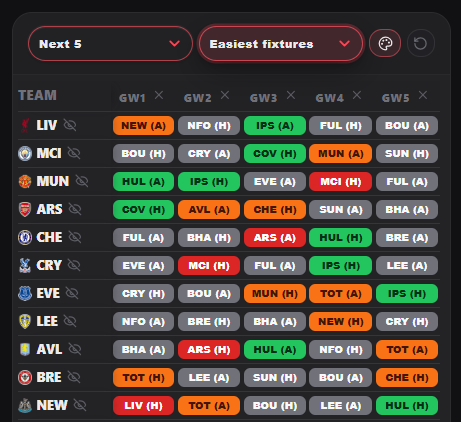461x422 pixels.
Task: Select Brentford's TOT (H) fixture
Action: pos(143,378)
